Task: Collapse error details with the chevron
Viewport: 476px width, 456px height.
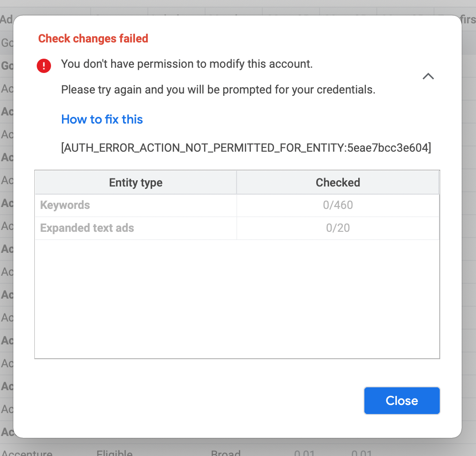Action: tap(428, 76)
